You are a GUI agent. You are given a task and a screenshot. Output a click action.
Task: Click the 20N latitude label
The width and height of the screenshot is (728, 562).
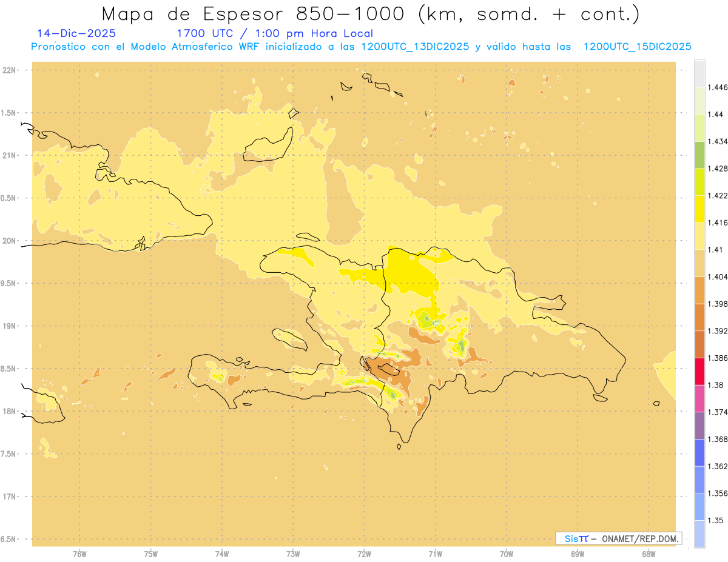point(9,241)
